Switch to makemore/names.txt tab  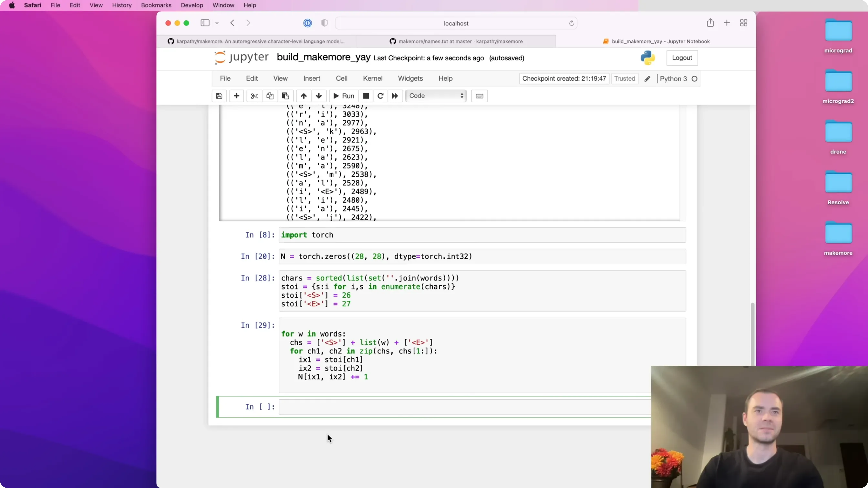456,41
